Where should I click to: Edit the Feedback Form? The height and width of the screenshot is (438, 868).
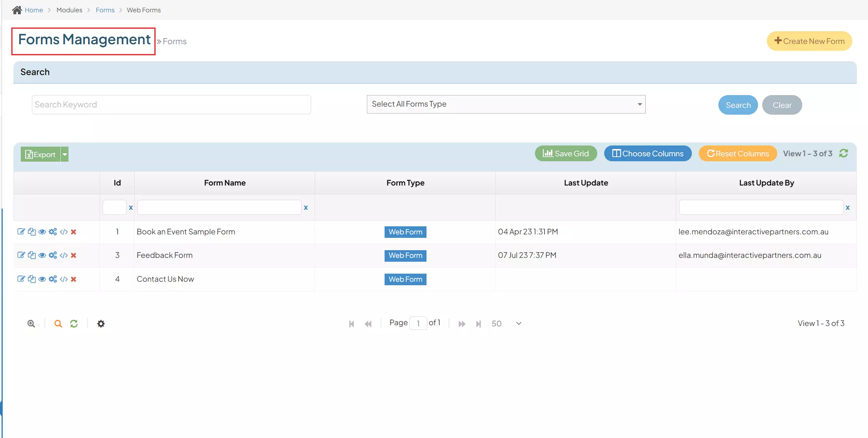pyautogui.click(x=21, y=255)
